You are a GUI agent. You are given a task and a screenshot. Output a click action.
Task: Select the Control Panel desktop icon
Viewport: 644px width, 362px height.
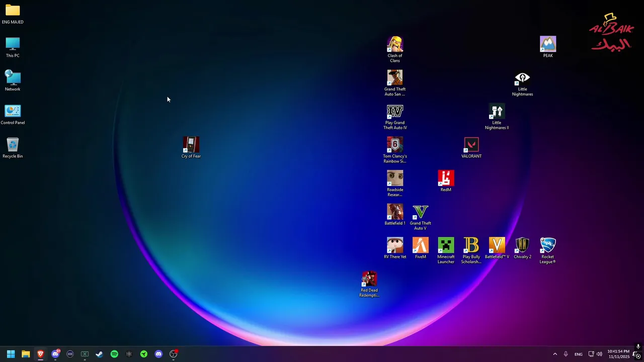[13, 115]
